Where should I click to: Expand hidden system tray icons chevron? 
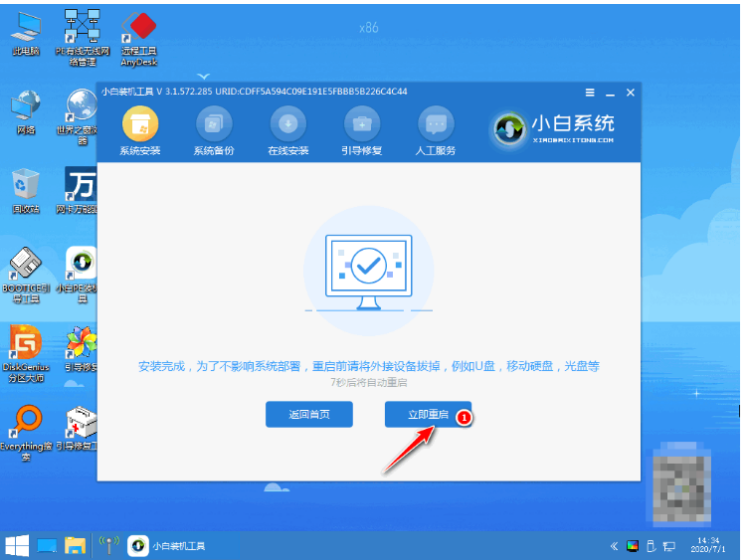(614, 546)
